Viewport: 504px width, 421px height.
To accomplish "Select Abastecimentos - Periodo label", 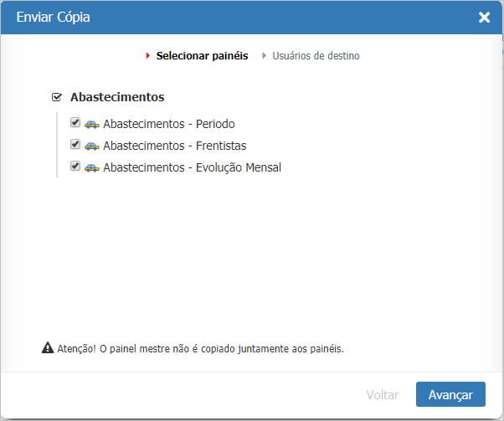I will click(169, 124).
